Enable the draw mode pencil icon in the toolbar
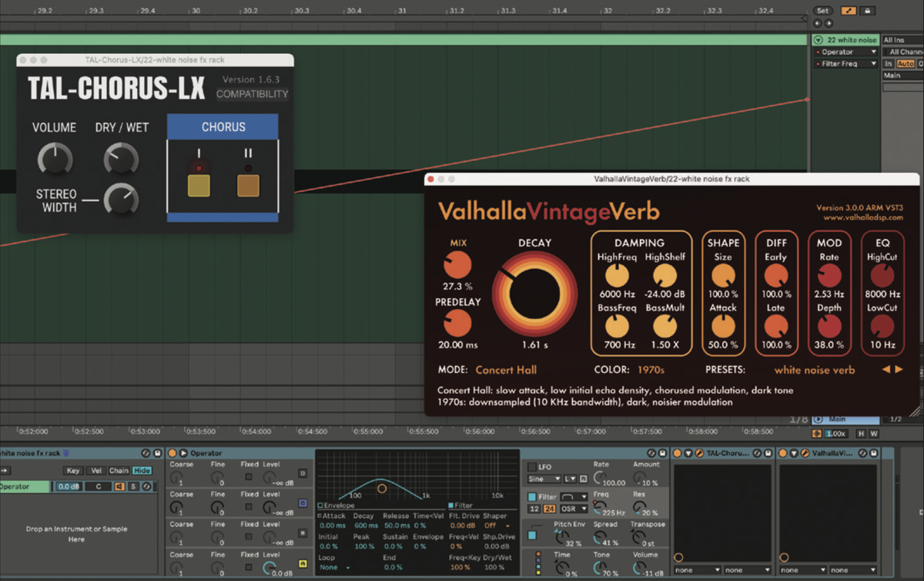 click(849, 11)
